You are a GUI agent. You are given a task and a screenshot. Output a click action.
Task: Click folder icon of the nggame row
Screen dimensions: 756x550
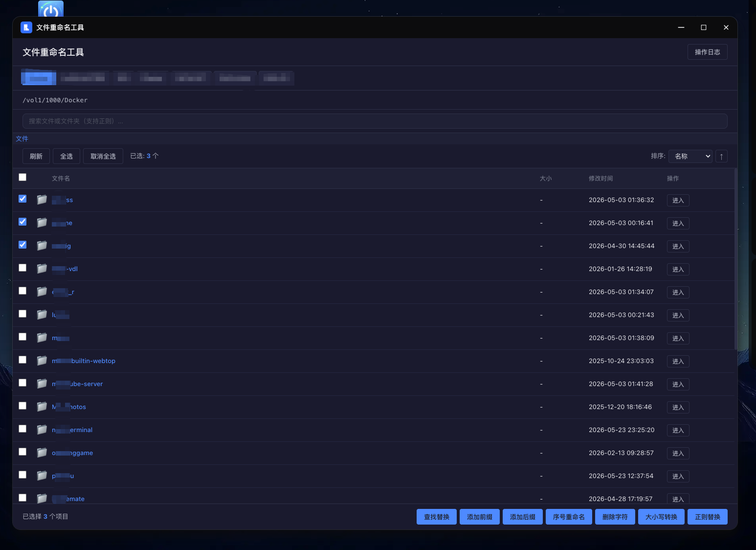click(x=42, y=453)
